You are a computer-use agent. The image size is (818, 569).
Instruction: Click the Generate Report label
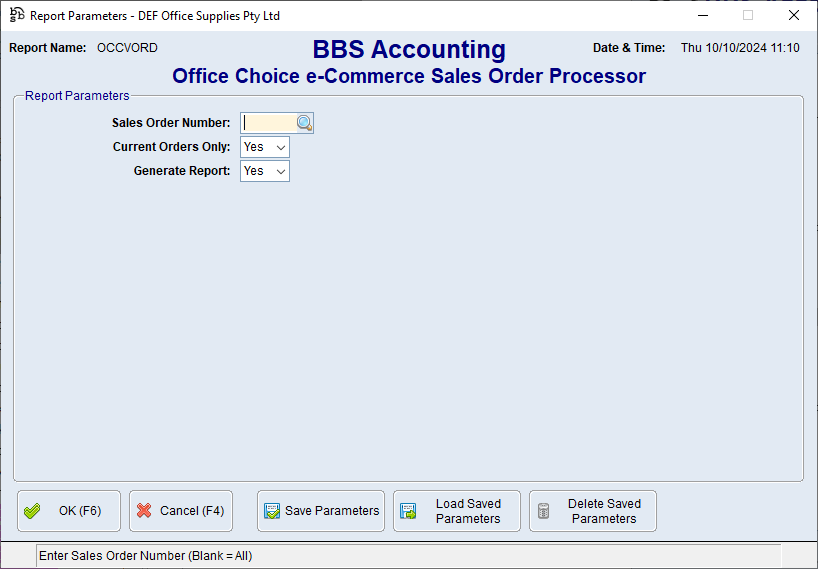point(182,171)
